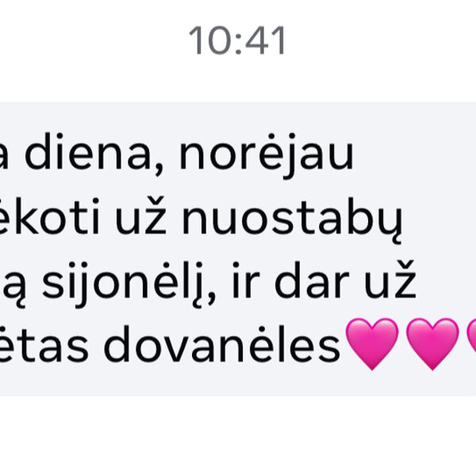
Task: Click the second pink heart emoji
Action: click(432, 344)
